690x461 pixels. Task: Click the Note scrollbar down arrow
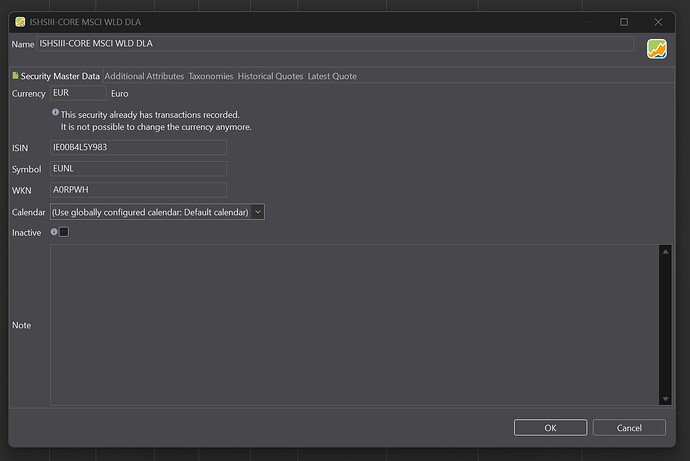pos(665,399)
